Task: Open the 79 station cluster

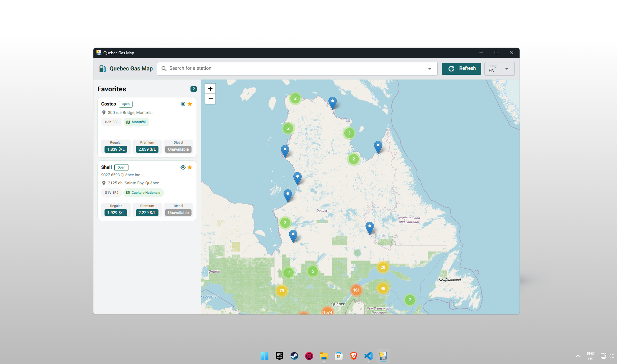Action: click(x=282, y=291)
